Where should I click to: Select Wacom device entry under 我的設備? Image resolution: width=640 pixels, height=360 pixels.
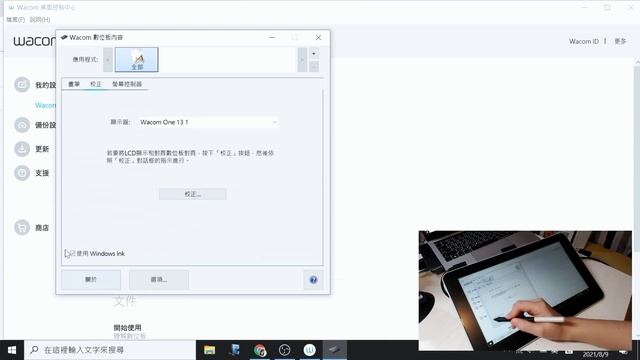pyautogui.click(x=45, y=105)
